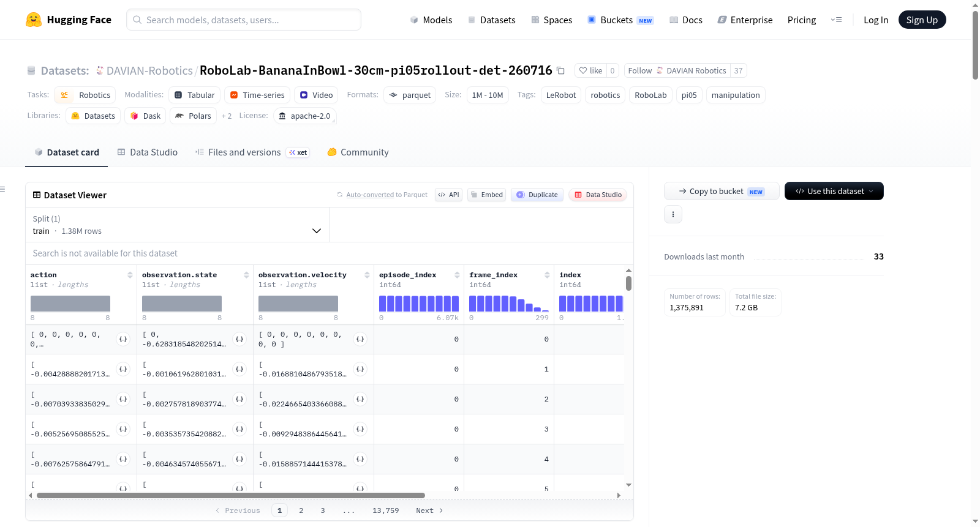Open the DAVIAN-Robotics organization link
Screen dimensions: 980x527
click(x=149, y=71)
